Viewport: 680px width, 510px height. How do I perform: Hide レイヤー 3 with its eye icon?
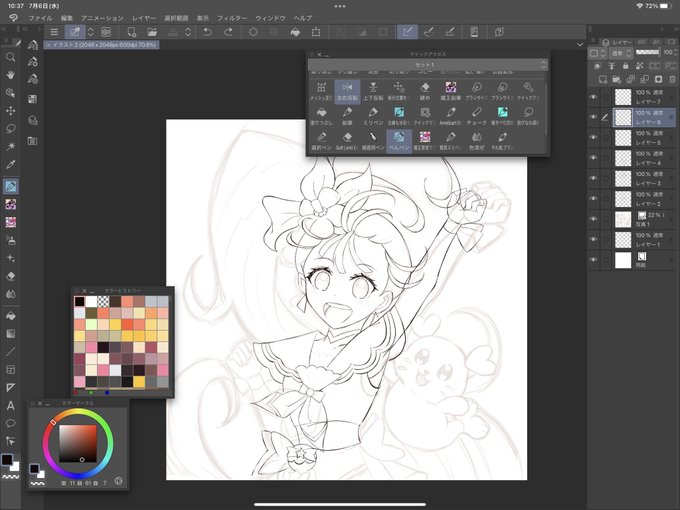593,178
